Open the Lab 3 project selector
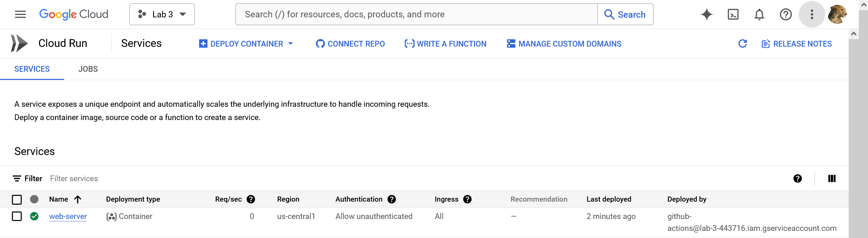868x238 pixels. click(x=162, y=14)
